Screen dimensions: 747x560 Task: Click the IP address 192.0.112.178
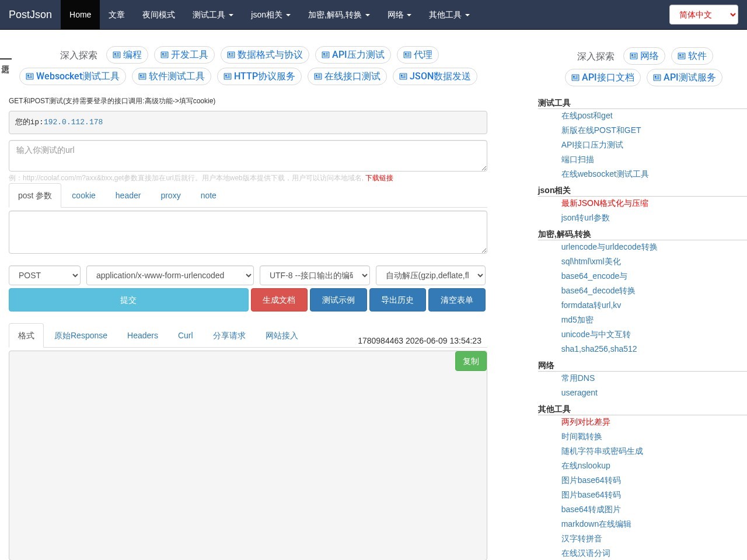[73, 122]
